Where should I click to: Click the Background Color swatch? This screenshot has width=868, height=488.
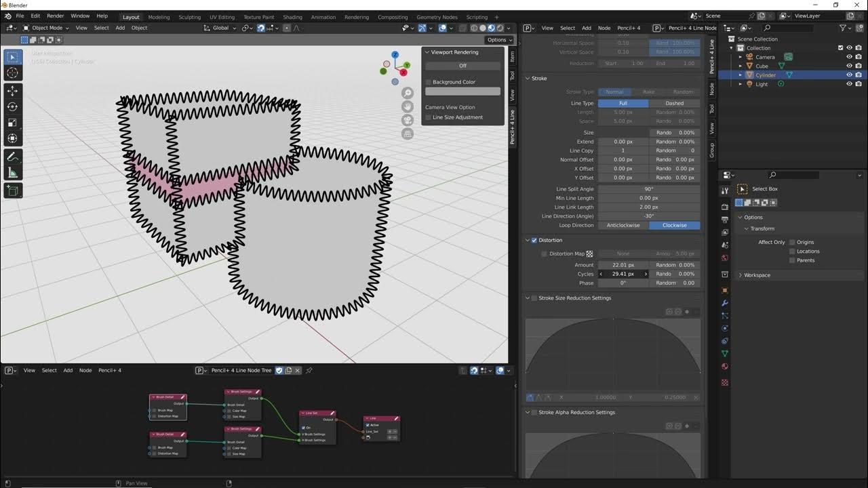pos(462,91)
